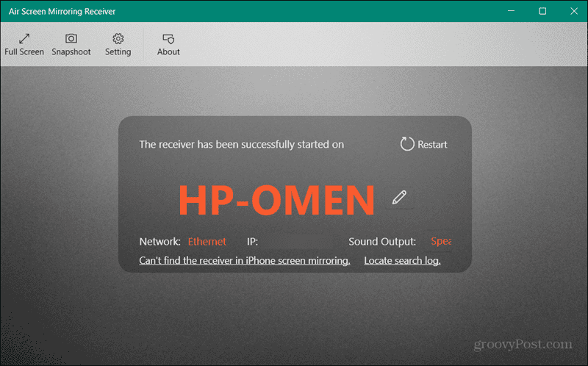The width and height of the screenshot is (588, 366).
Task: Open the Locate search log link
Action: (402, 261)
